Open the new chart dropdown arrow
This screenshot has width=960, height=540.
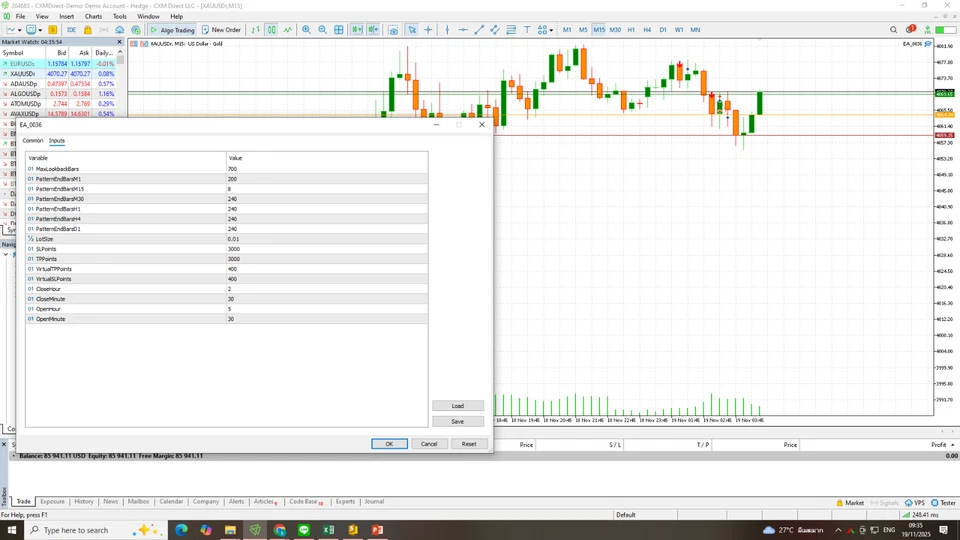tap(20, 30)
